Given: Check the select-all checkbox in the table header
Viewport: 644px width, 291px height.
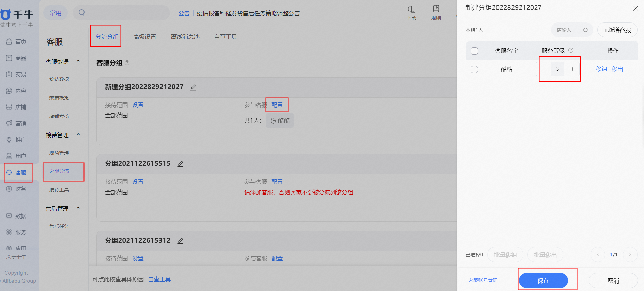Looking at the screenshot, I should click(474, 51).
